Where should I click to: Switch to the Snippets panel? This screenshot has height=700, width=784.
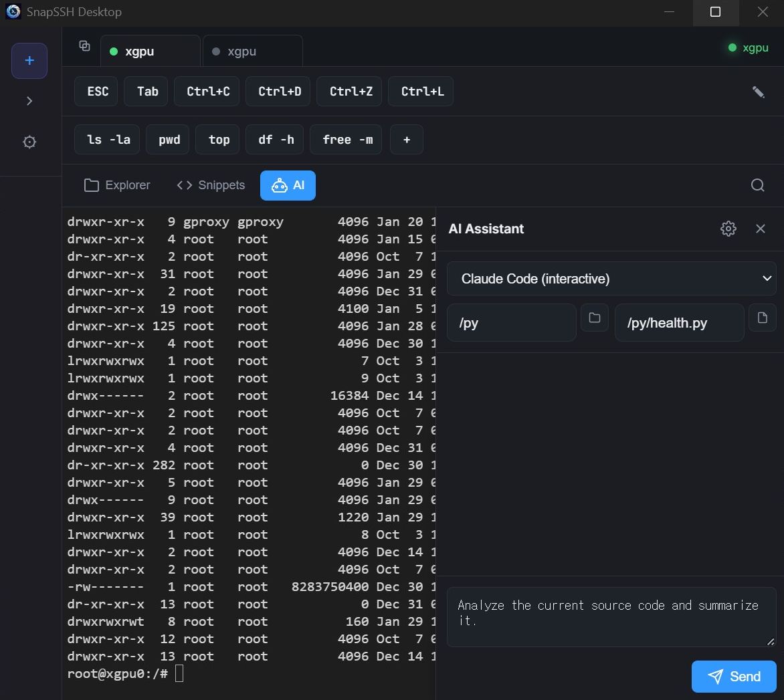click(x=209, y=185)
